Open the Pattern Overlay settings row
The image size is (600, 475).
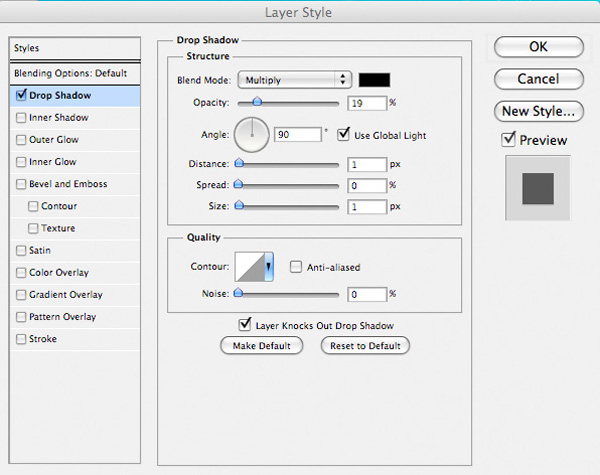click(x=75, y=318)
